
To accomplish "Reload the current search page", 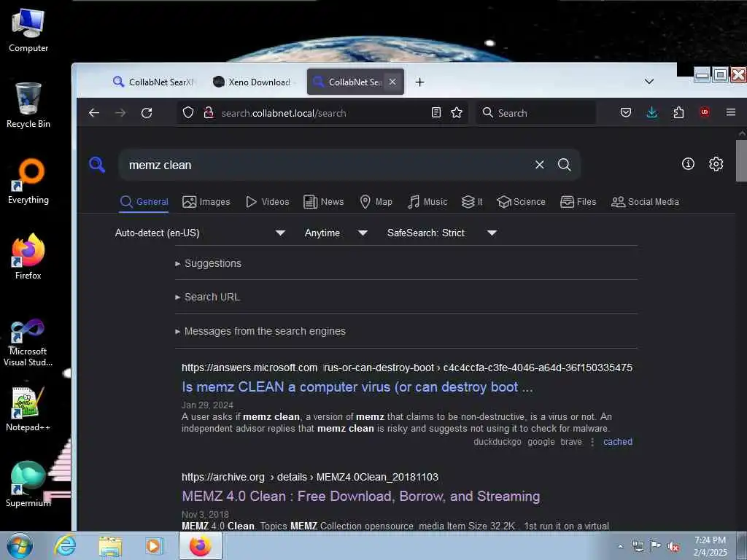I will 147,113.
